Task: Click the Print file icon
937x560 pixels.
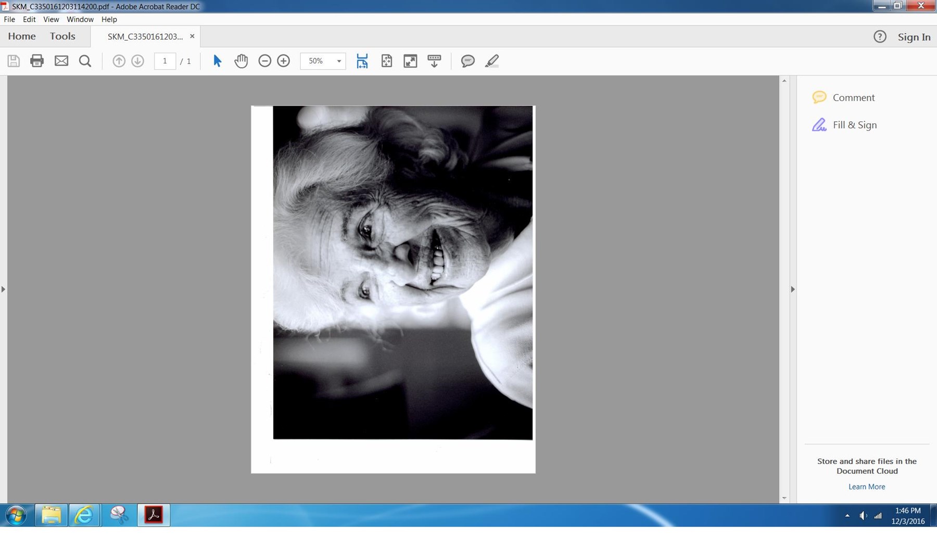Action: [x=37, y=61]
